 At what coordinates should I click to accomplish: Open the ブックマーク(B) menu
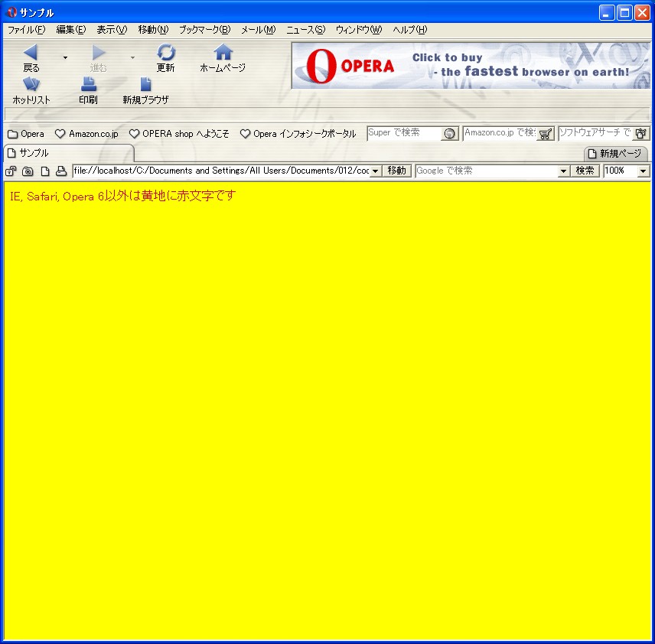click(204, 30)
